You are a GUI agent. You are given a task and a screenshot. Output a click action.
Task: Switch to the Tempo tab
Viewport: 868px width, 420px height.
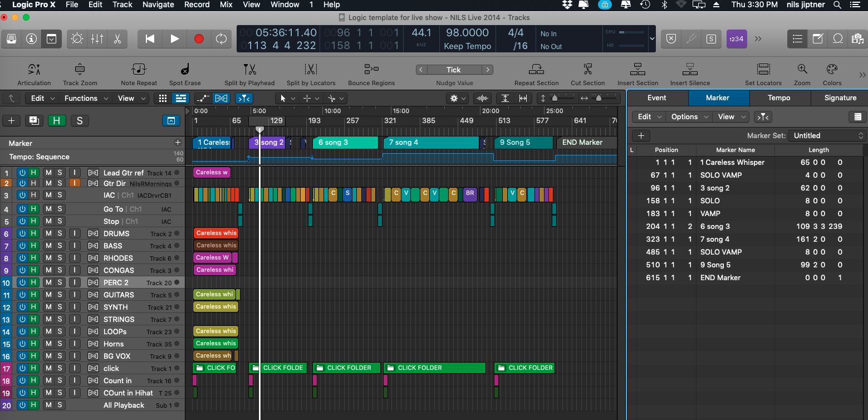click(x=779, y=97)
